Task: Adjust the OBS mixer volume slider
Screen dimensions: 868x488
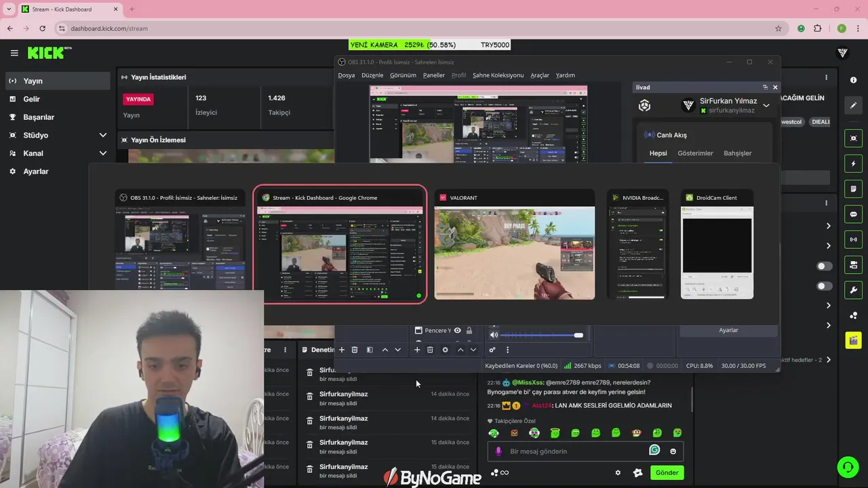Action: (x=542, y=335)
